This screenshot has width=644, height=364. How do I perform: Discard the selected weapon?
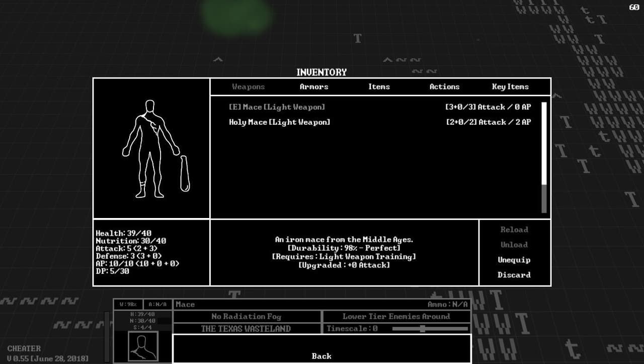click(514, 275)
